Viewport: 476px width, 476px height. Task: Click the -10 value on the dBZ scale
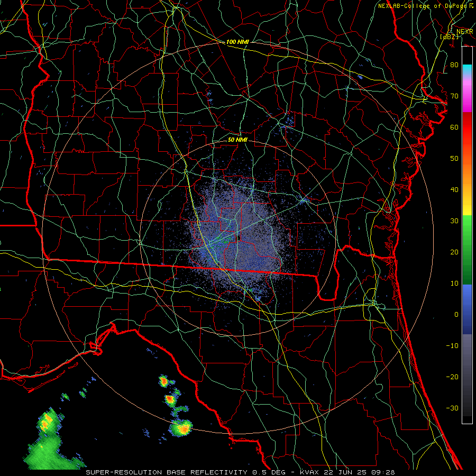tap(452, 346)
